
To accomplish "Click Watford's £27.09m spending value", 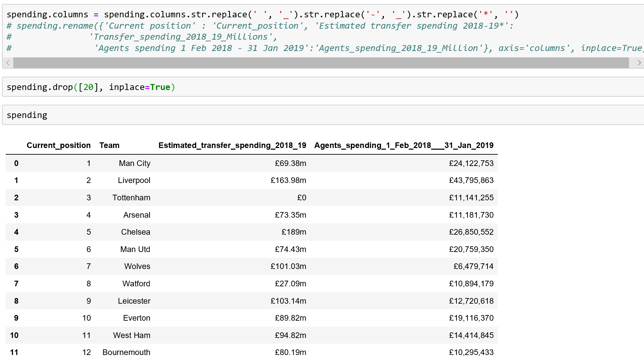I will [x=290, y=284].
